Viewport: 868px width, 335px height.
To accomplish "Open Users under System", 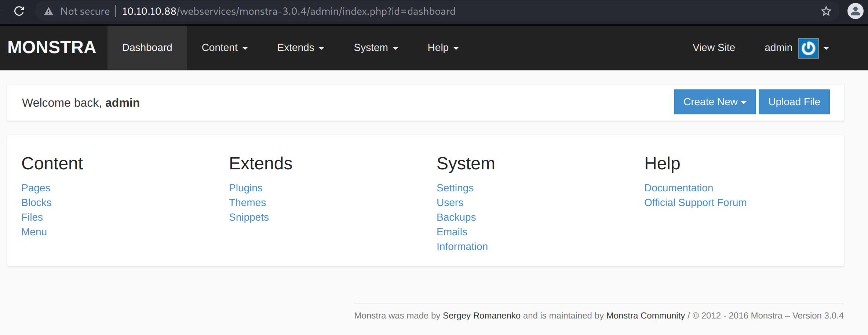I will point(450,203).
